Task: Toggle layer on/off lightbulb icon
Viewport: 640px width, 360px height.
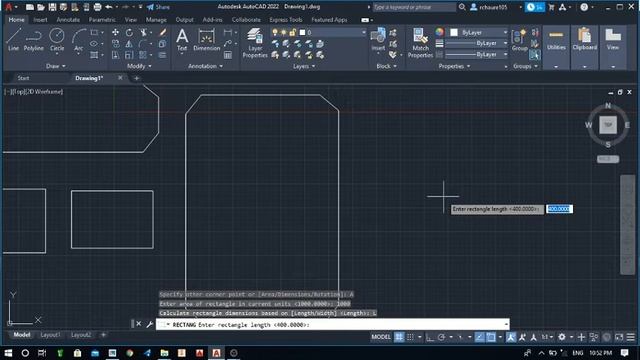Action: pos(275,32)
